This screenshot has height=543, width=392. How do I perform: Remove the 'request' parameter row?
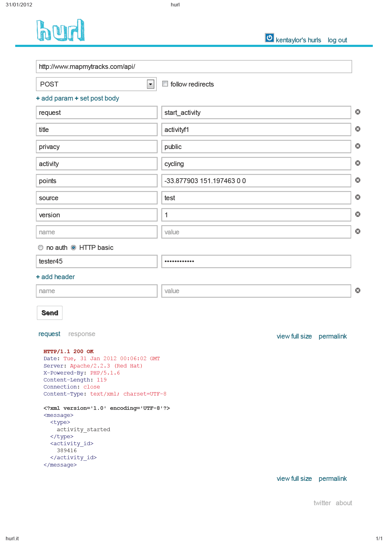pos(358,112)
